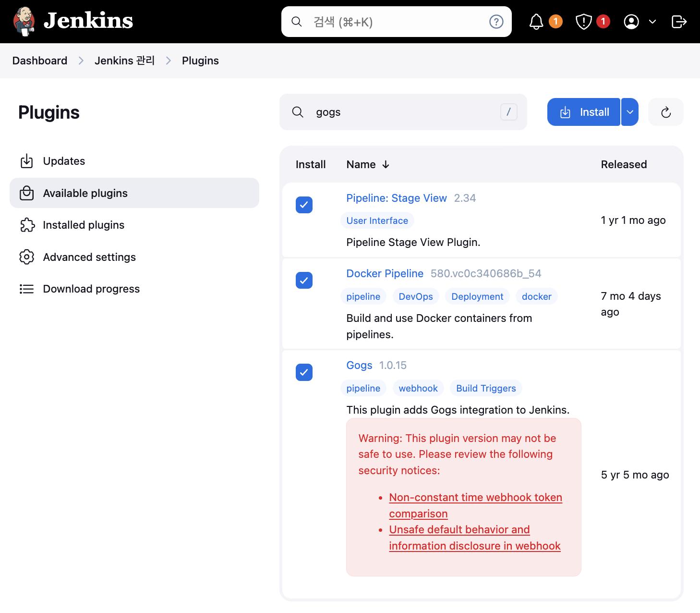Screen dimensions: 700x613
Task: Open security warnings shield icon
Action: point(583,22)
